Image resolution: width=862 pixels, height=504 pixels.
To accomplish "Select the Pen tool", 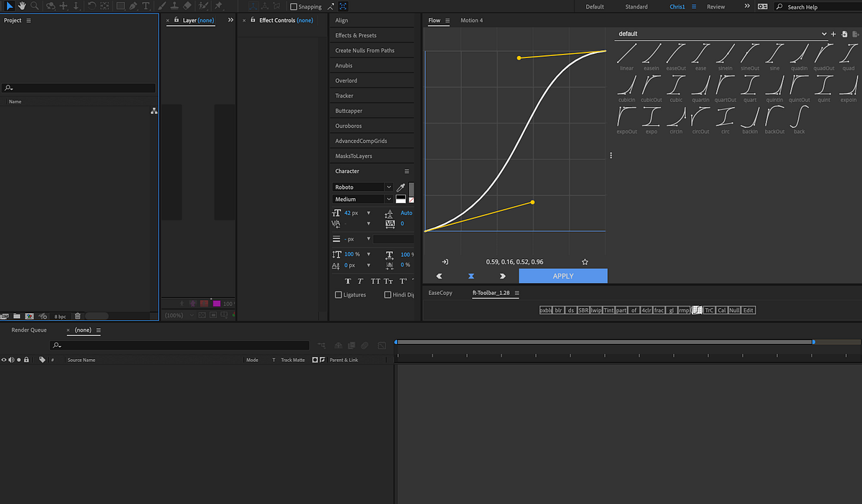I will click(x=134, y=6).
